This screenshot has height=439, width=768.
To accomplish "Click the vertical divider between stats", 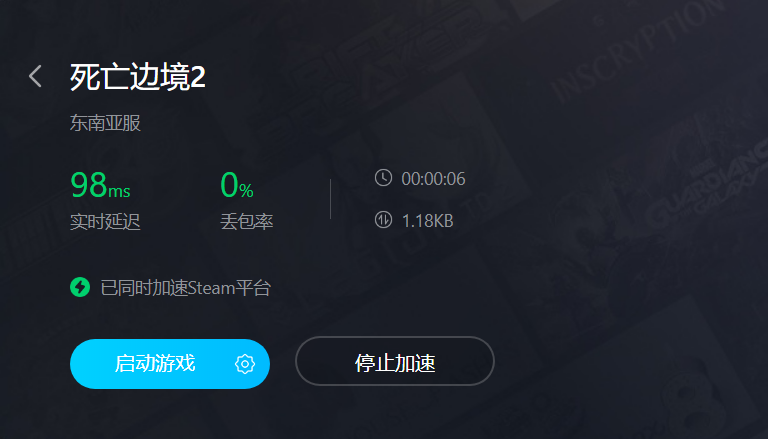I will point(331,199).
